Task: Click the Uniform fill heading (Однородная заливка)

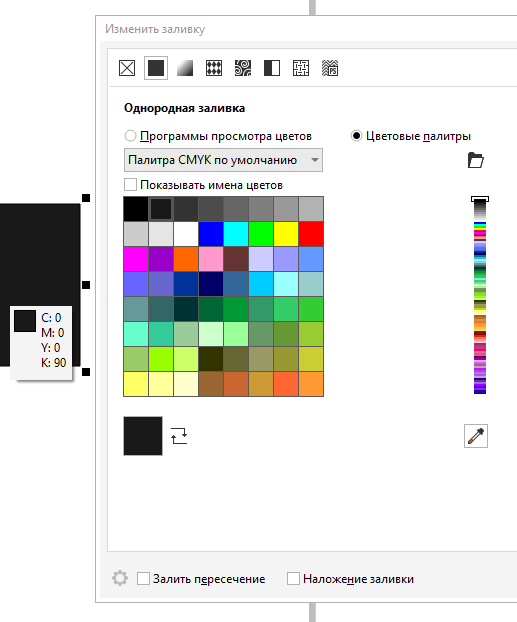Action: (x=185, y=108)
